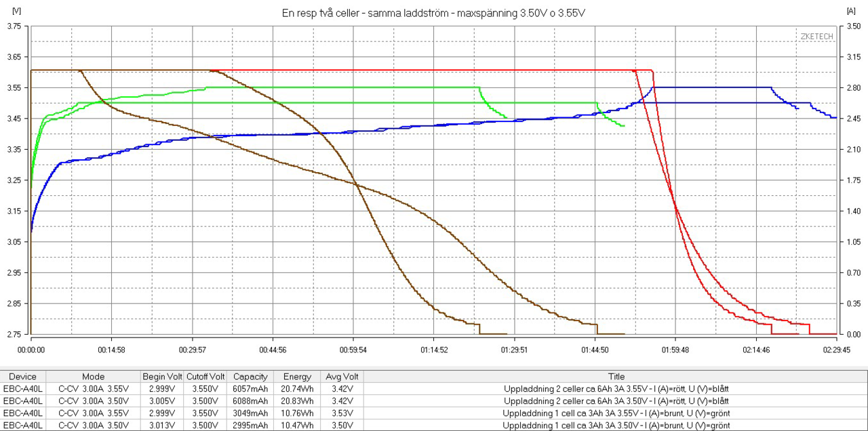Click the 00:59:54 time axis label
868x431 pixels.
[353, 350]
